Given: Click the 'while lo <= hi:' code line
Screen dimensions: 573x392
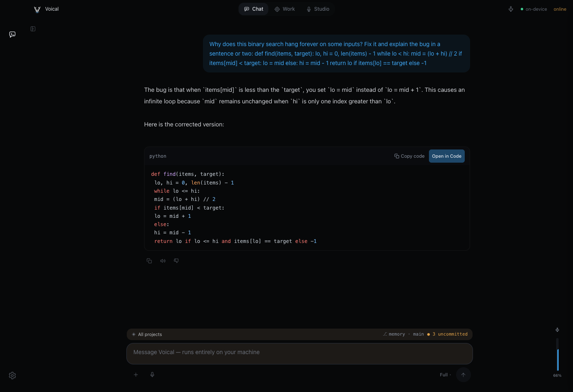Looking at the screenshot, I should click(x=177, y=191).
